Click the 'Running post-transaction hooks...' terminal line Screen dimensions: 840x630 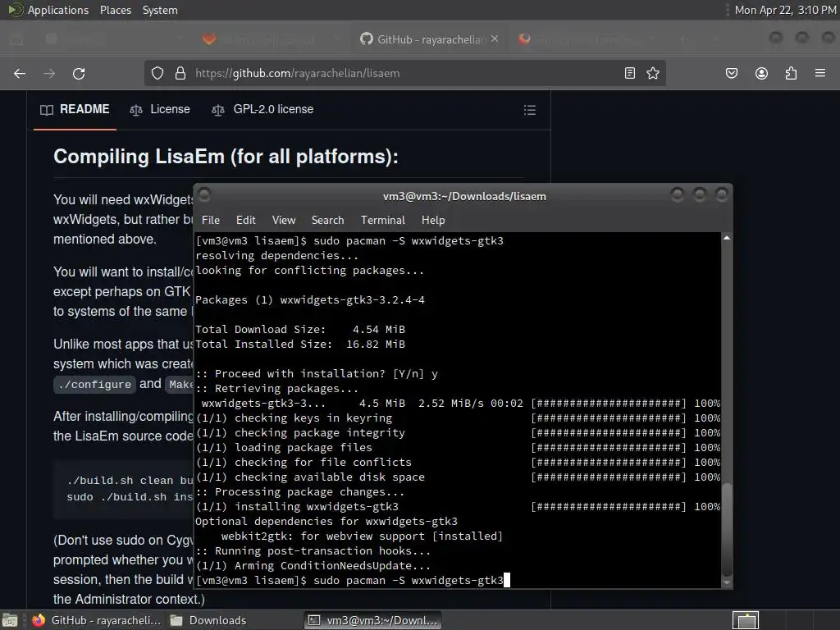pyautogui.click(x=313, y=550)
